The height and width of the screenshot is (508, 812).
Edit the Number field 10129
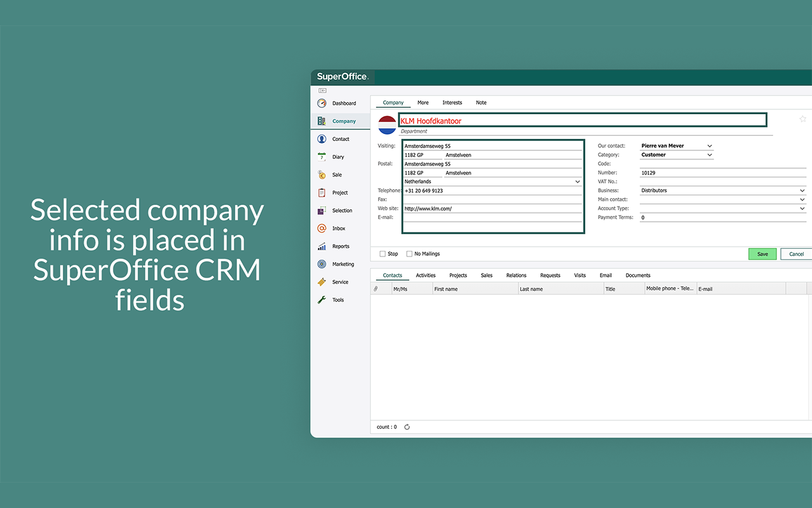point(723,173)
